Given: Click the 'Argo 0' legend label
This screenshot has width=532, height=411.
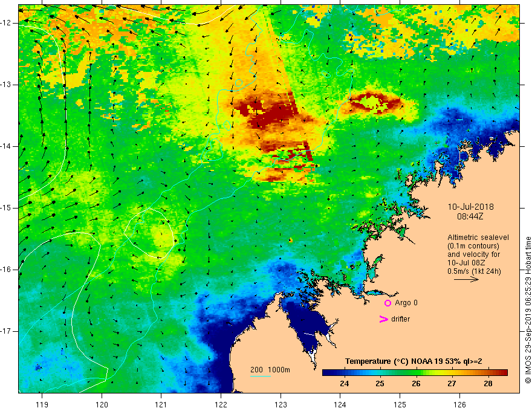Looking at the screenshot, I should pos(406,303).
